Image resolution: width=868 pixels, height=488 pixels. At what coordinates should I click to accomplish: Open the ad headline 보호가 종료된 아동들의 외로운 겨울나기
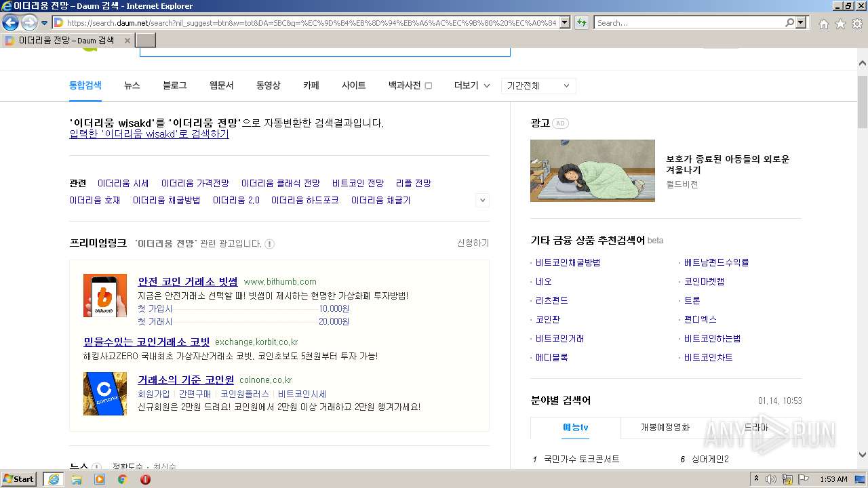click(x=728, y=165)
